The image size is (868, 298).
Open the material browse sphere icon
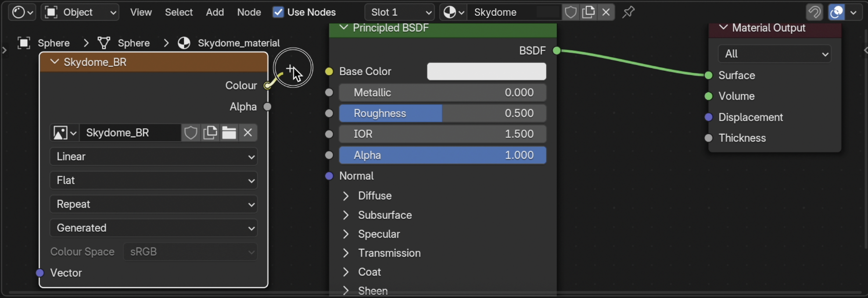(x=453, y=12)
